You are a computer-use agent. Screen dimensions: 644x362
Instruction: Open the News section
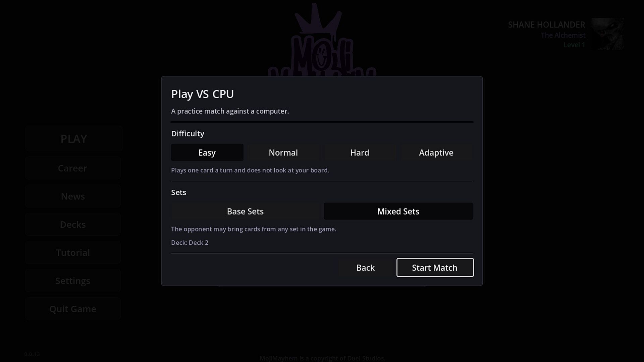73,196
